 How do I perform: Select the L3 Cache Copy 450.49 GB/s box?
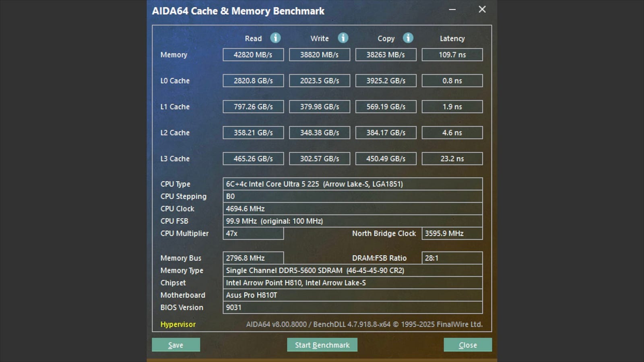click(386, 158)
